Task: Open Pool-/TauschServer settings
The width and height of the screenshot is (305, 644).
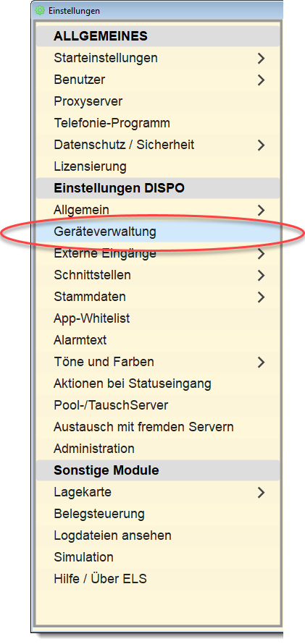Action: [x=158, y=405]
